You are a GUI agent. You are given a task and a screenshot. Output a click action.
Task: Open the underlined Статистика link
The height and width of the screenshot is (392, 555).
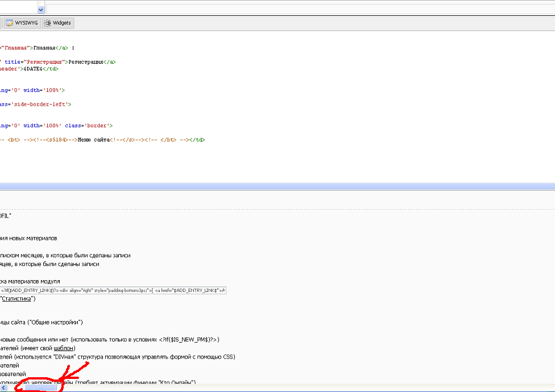pyautogui.click(x=19, y=299)
